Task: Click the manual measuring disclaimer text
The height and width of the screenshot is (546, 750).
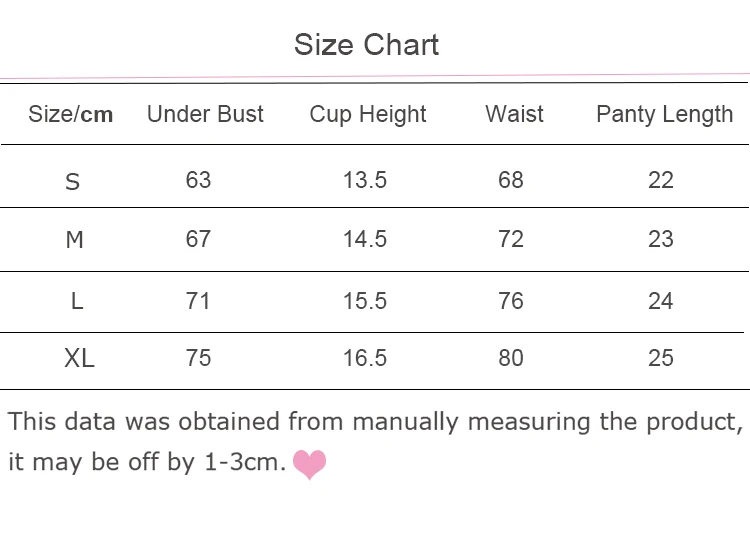Action: point(375,422)
